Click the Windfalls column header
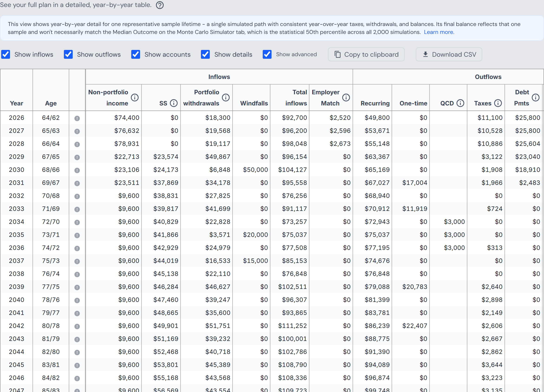 [254, 103]
